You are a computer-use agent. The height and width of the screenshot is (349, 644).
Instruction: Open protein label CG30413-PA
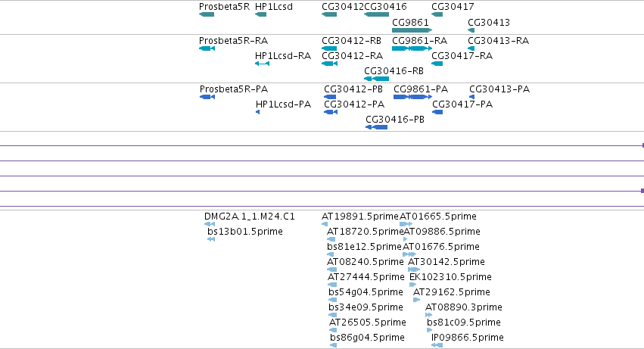[x=499, y=89]
